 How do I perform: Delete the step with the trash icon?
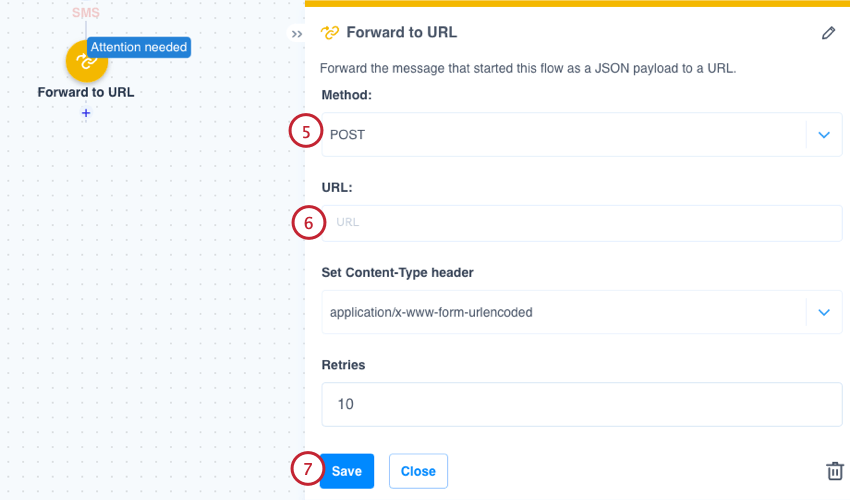(x=833, y=471)
